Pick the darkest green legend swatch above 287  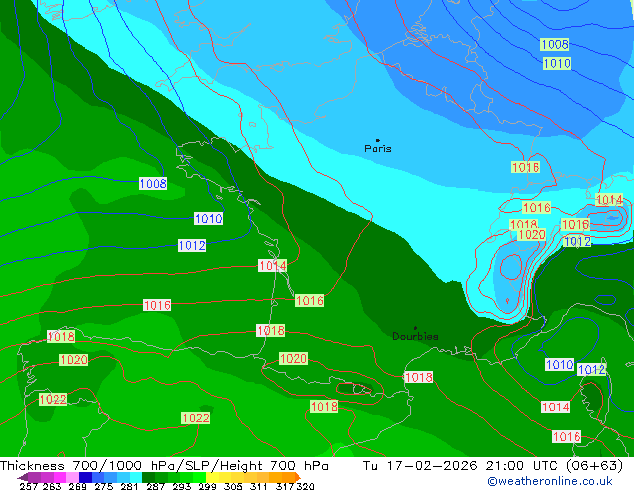point(148,477)
